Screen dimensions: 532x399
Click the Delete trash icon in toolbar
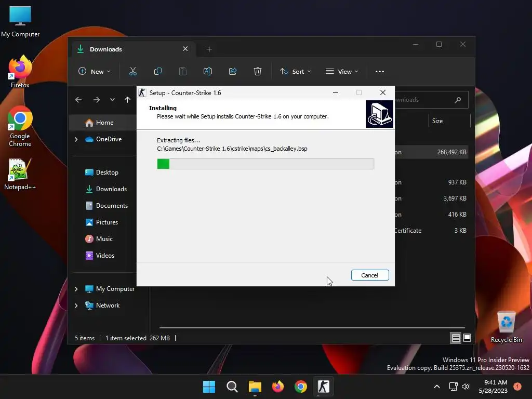point(258,71)
